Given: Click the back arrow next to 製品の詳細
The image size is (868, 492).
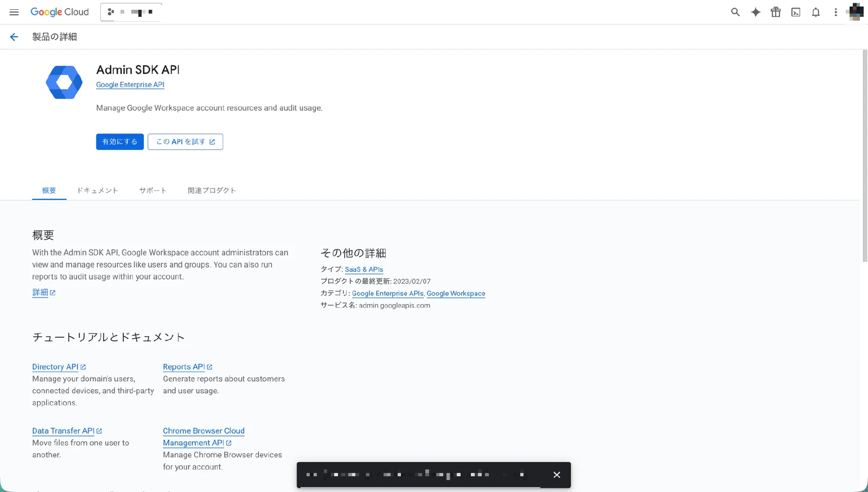Looking at the screenshot, I should pos(14,36).
